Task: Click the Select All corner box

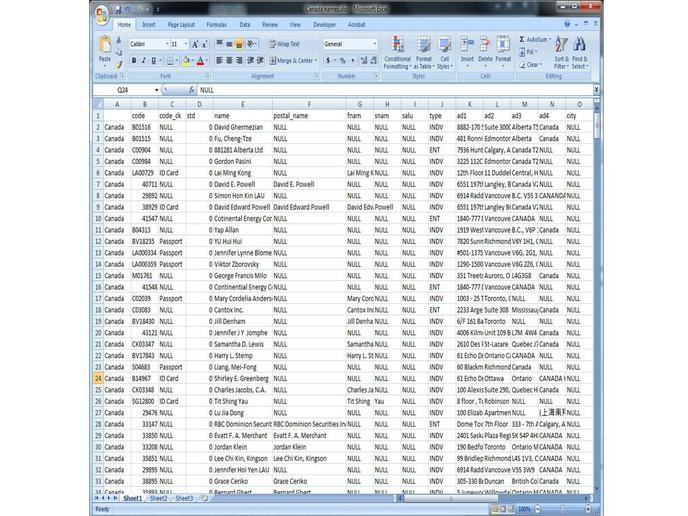Action: pos(98,104)
